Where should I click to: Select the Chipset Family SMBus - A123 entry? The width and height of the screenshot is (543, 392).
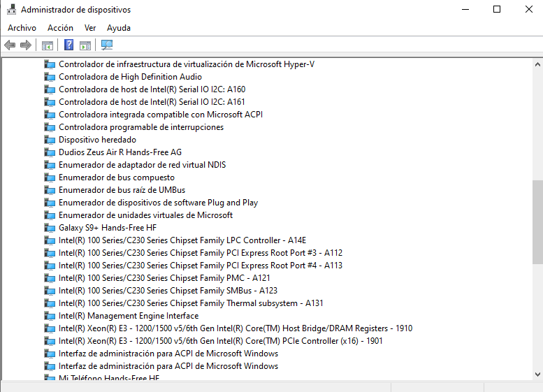(x=168, y=291)
